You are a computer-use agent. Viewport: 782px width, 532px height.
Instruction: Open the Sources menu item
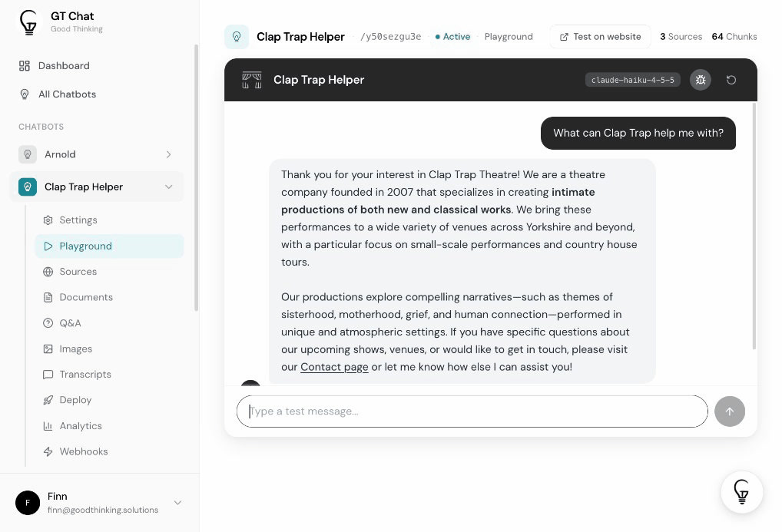[78, 272]
